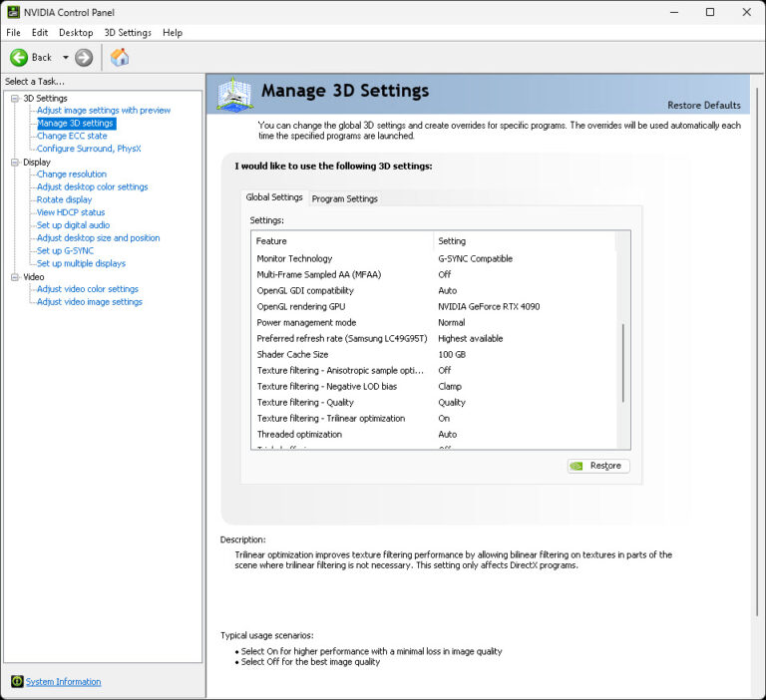Viewport: 766px width, 700px height.
Task: Open the Desktop menu
Action: [x=76, y=33]
